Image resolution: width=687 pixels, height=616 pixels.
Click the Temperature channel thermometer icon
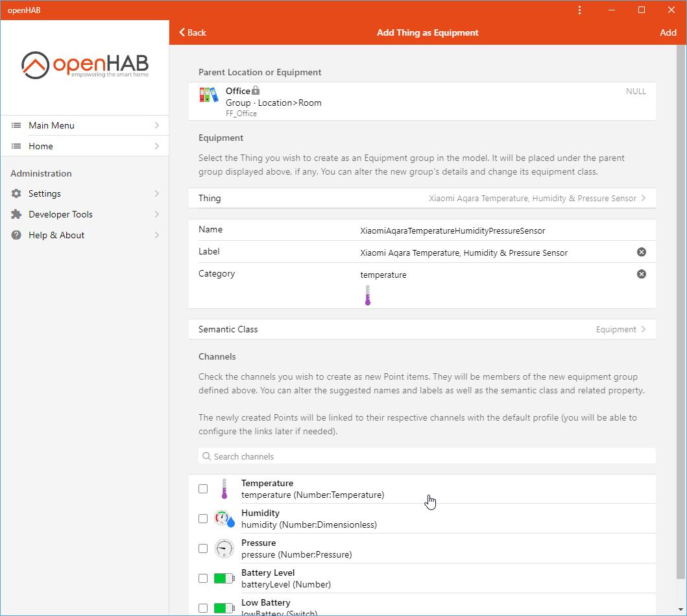[223, 489]
